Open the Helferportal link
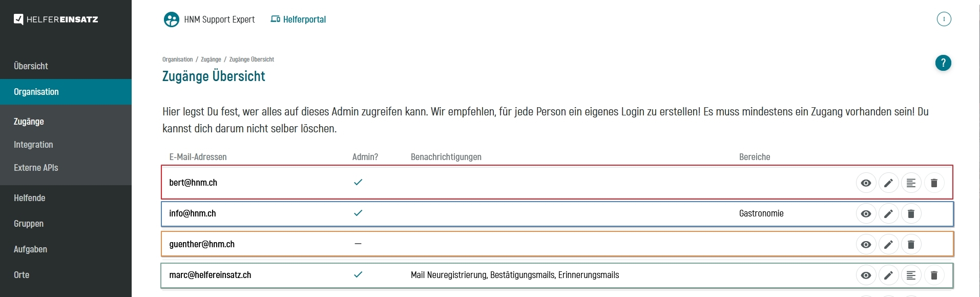 [298, 19]
